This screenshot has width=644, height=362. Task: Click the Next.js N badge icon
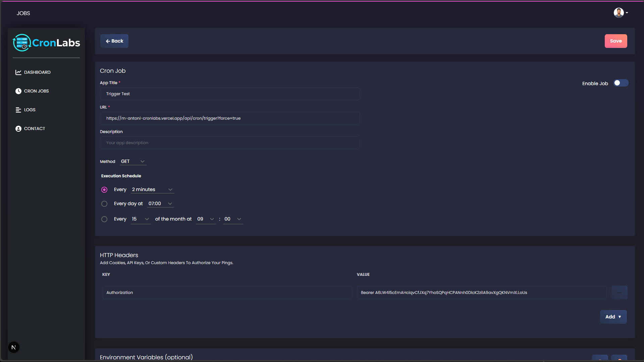(x=14, y=347)
